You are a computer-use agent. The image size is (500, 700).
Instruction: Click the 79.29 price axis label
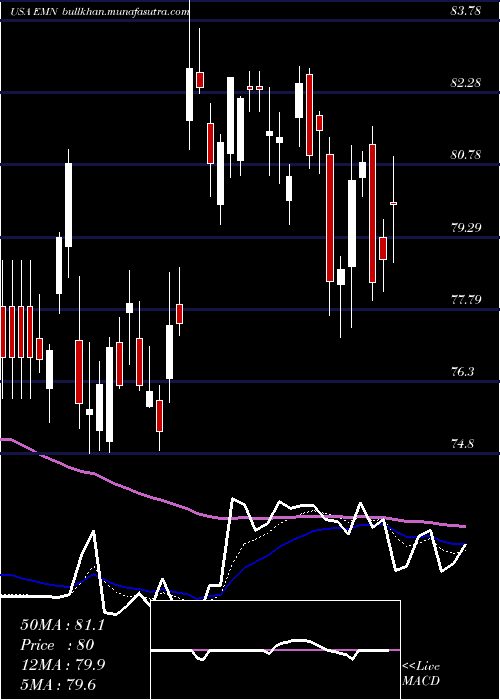pos(466,228)
